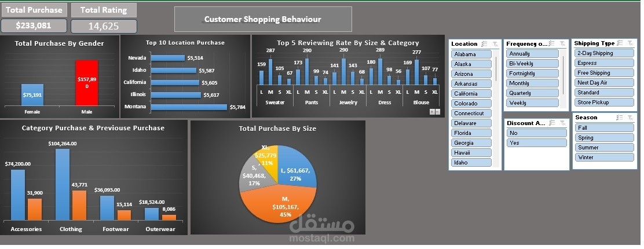644x249 pixels.
Task: Collapse the reviewing rate chart field with minus
Action: point(437,112)
